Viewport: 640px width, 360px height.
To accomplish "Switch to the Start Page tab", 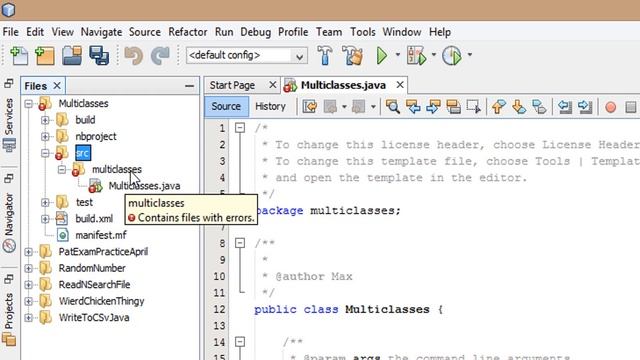I will [x=232, y=85].
